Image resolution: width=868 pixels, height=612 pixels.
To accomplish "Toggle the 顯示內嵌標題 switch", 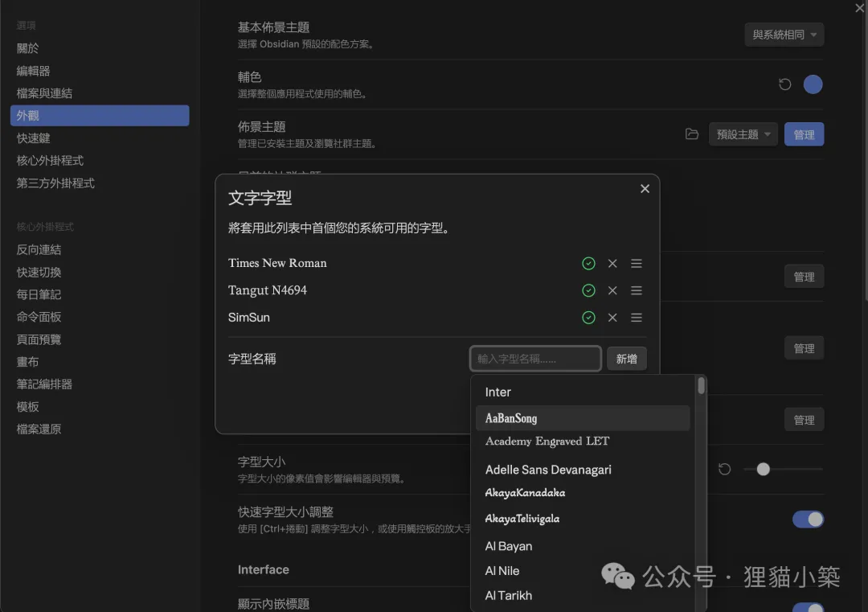I will [x=808, y=607].
